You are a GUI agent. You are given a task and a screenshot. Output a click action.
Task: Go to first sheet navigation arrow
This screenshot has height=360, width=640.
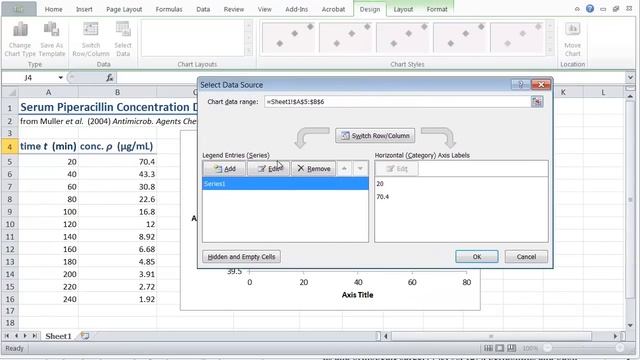7,336
